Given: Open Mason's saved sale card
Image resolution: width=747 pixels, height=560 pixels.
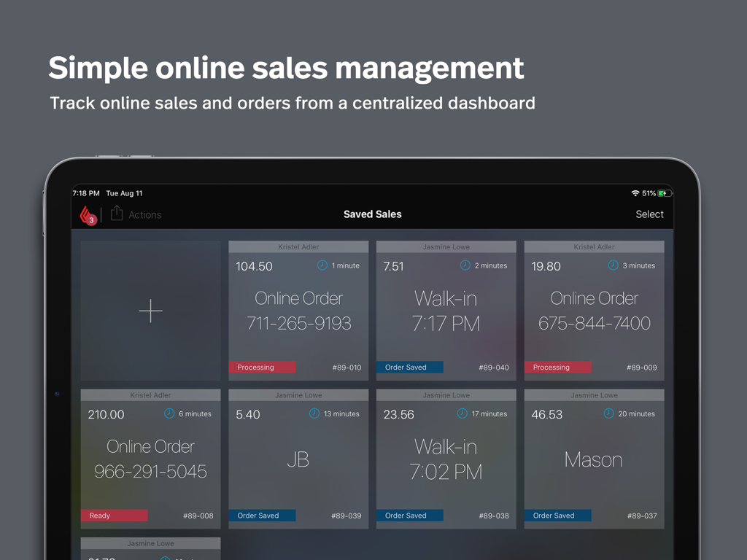Looking at the screenshot, I should 594,459.
